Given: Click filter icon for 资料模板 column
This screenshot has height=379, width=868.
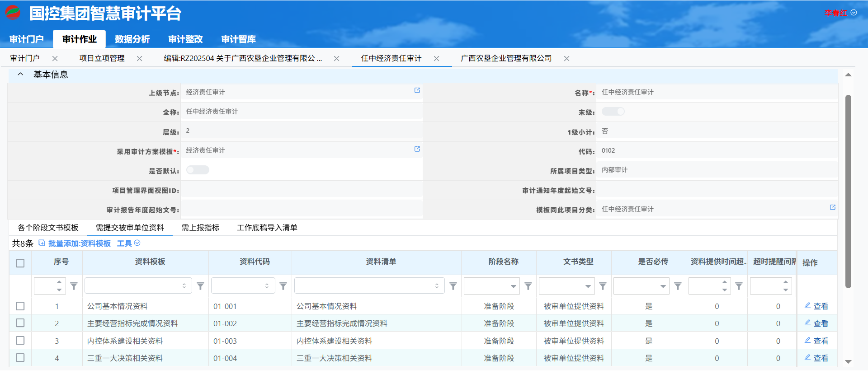Looking at the screenshot, I should click(200, 286).
